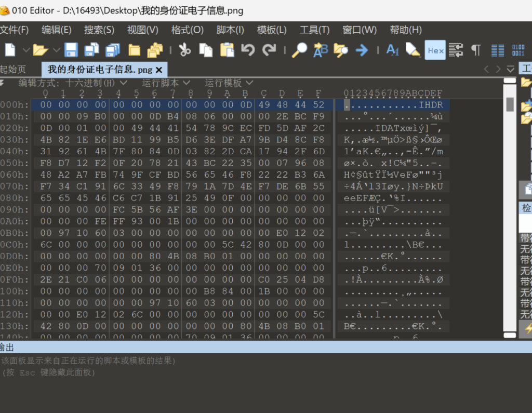Open Find with the magnifier icon
This screenshot has height=413, width=532.
click(299, 50)
